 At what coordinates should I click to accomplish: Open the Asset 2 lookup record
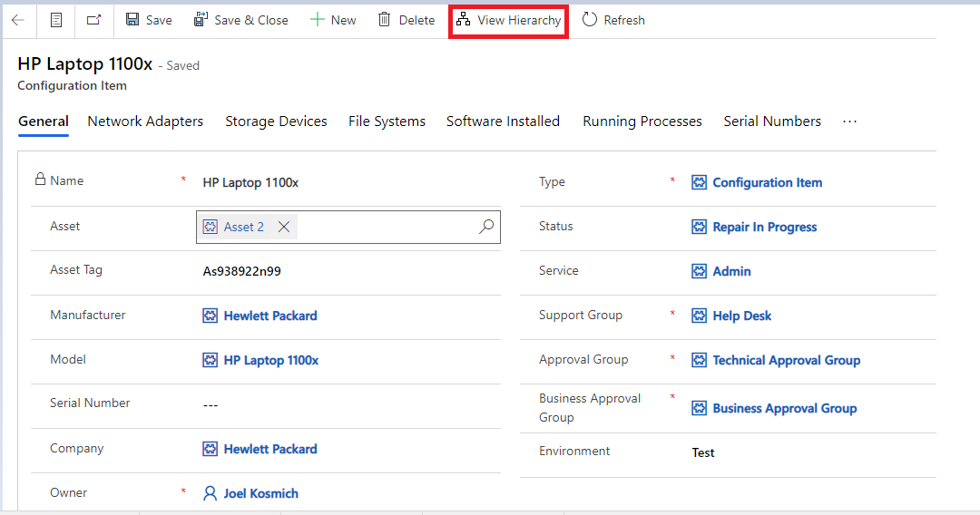point(244,228)
